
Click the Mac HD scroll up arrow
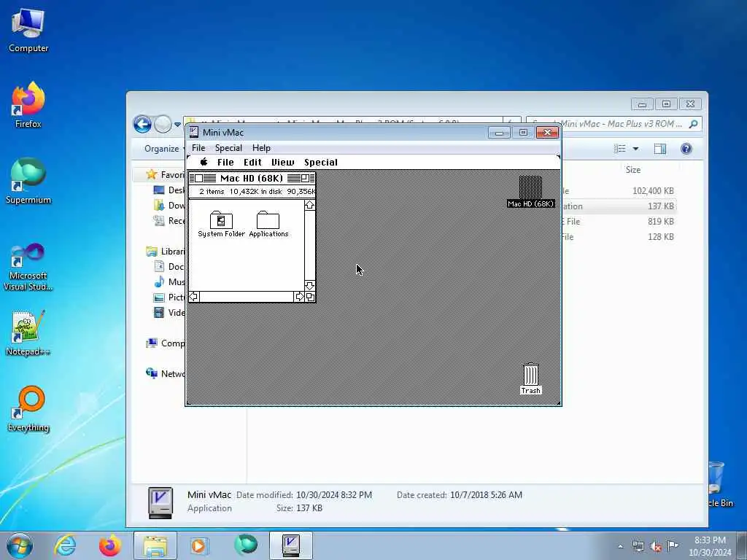(x=309, y=205)
